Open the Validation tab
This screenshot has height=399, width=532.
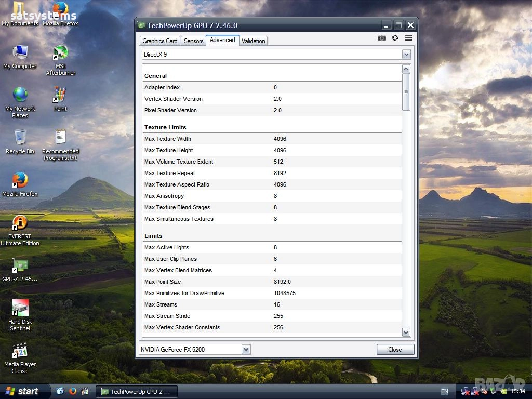click(253, 41)
